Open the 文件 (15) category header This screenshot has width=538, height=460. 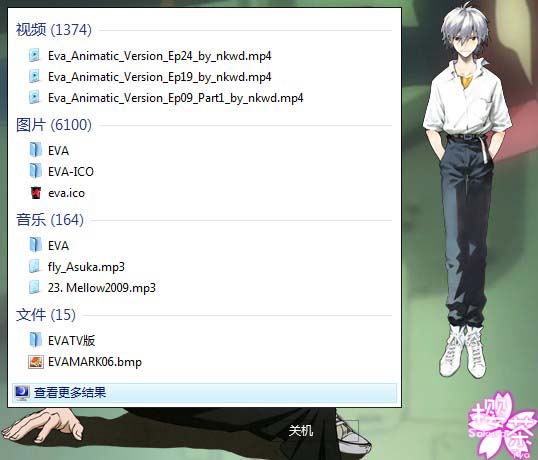[x=46, y=315]
